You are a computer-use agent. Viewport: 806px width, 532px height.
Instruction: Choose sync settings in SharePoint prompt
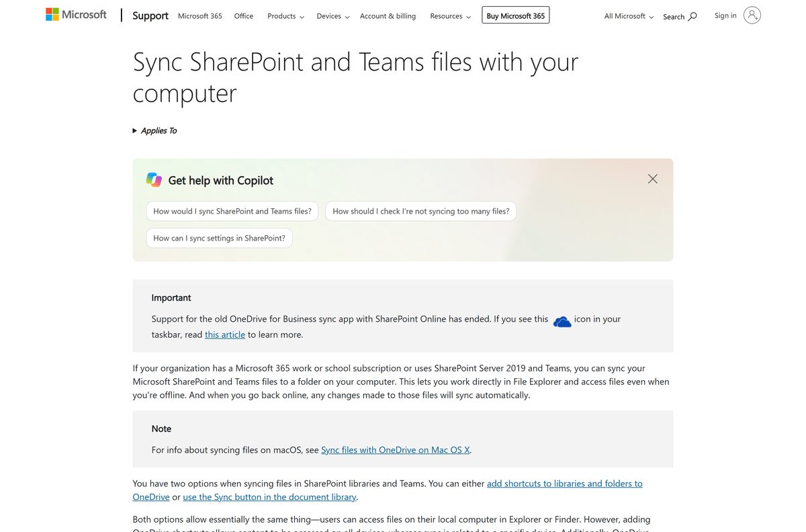[219, 238]
